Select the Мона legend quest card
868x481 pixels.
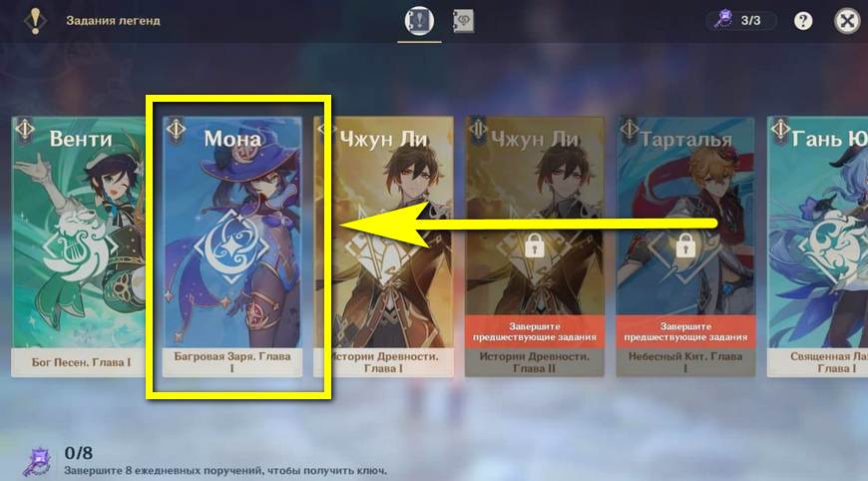pyautogui.click(x=231, y=246)
